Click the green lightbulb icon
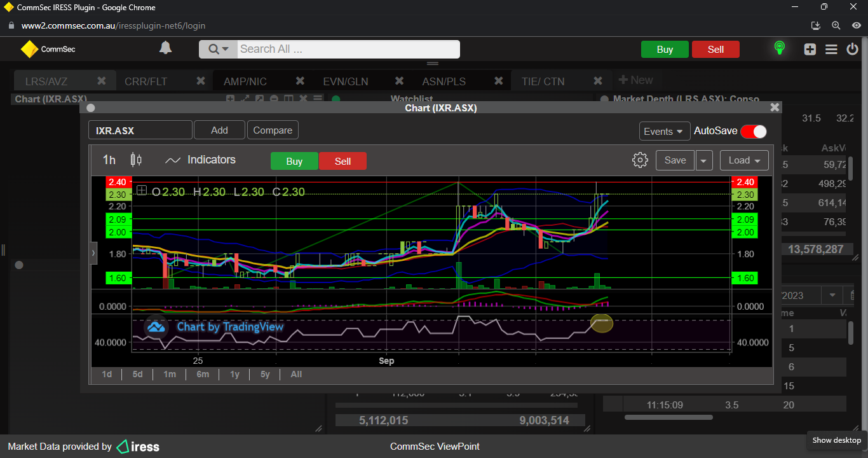This screenshot has width=868, height=458. (x=779, y=48)
